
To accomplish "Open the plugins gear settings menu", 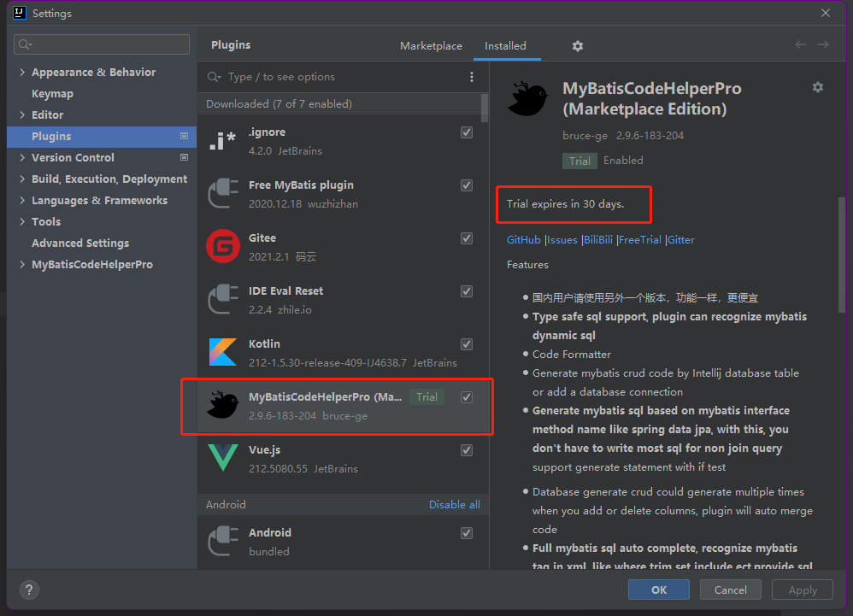I will point(577,46).
